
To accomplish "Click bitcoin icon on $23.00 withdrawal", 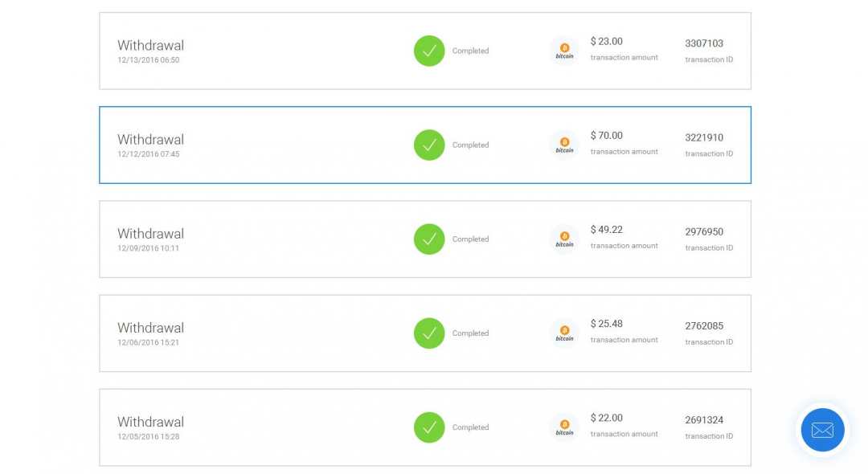I will tap(564, 51).
